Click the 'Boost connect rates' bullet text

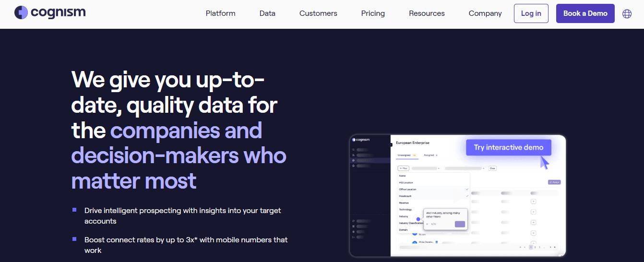[186, 245]
